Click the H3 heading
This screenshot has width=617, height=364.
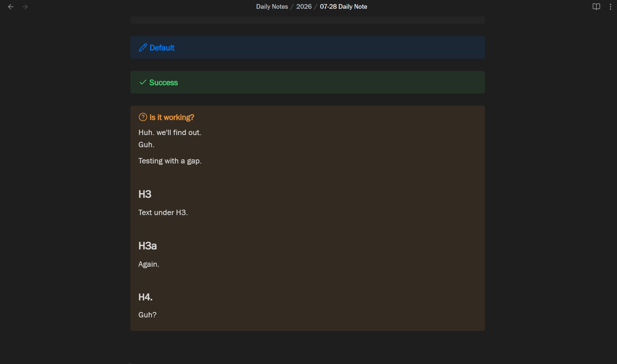145,194
